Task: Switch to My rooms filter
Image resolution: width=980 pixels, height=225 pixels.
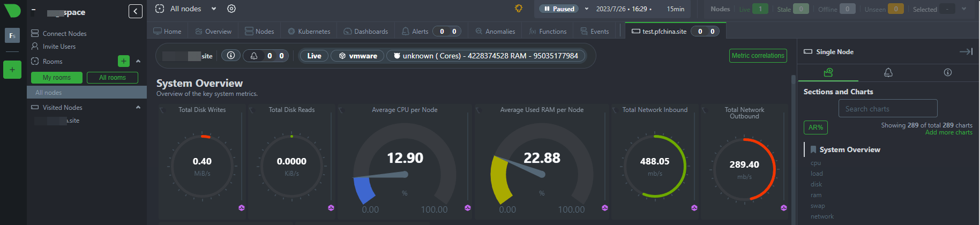Action: [57, 78]
